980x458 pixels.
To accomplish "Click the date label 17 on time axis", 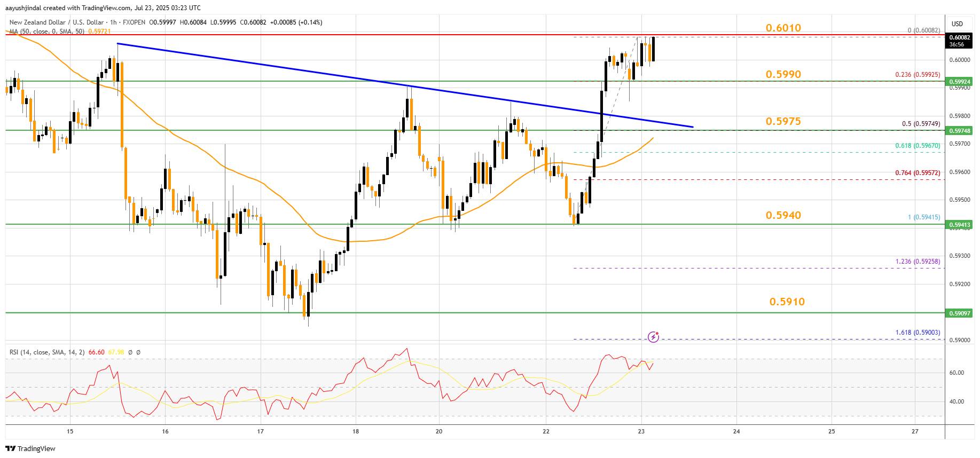I will [x=260, y=431].
